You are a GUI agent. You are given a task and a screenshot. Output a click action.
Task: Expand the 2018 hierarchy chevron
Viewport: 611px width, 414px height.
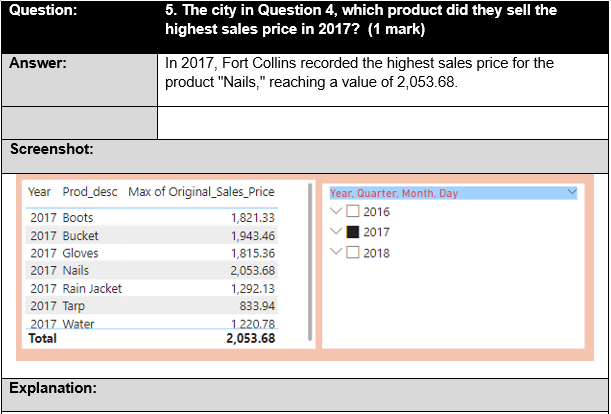tap(336, 253)
